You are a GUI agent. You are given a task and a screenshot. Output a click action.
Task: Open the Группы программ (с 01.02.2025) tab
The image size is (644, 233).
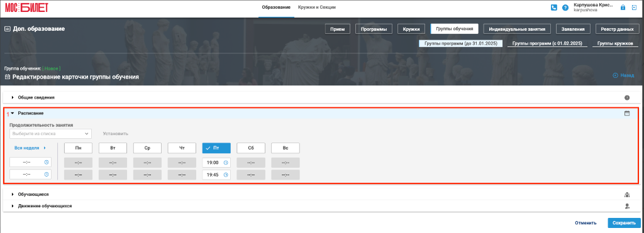tap(548, 43)
